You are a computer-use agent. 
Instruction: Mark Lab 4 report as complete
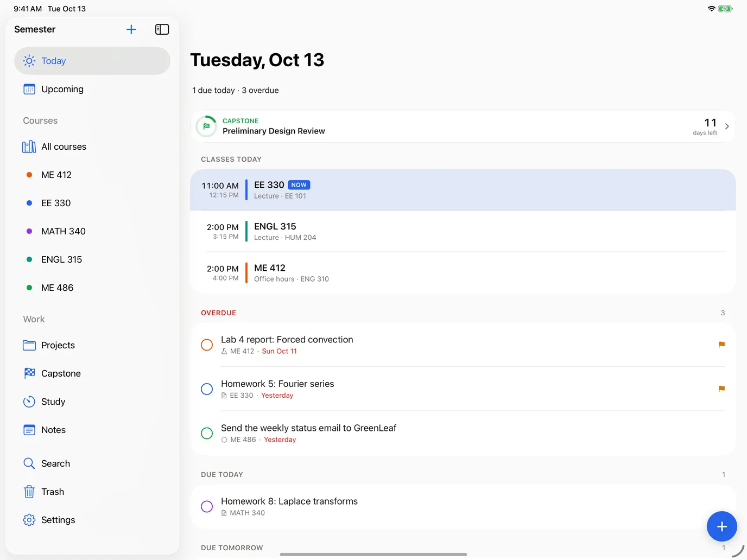(x=207, y=345)
